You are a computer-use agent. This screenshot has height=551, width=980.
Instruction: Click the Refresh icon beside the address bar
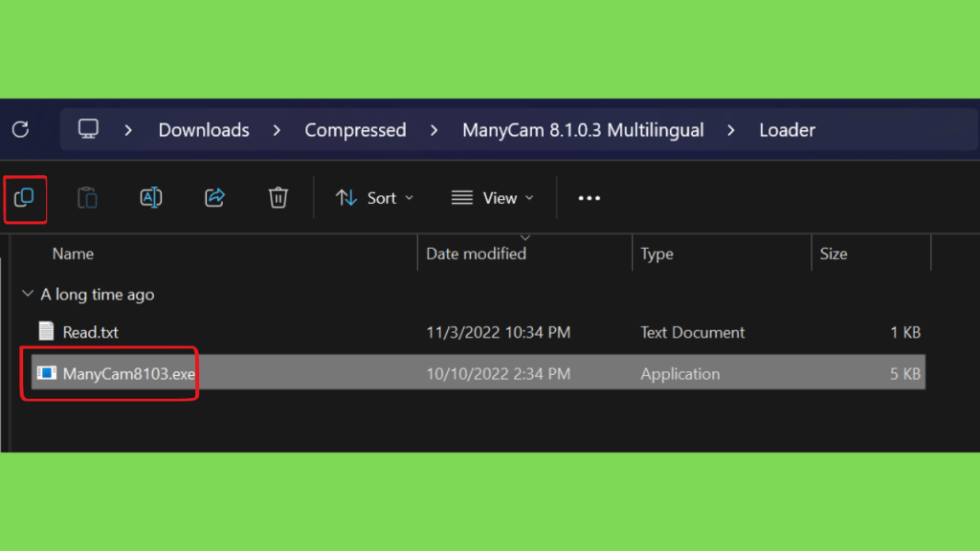click(21, 129)
